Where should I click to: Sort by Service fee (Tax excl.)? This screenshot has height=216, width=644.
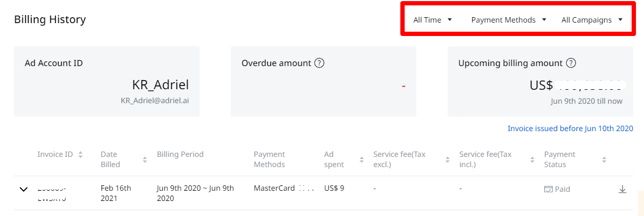(x=448, y=160)
